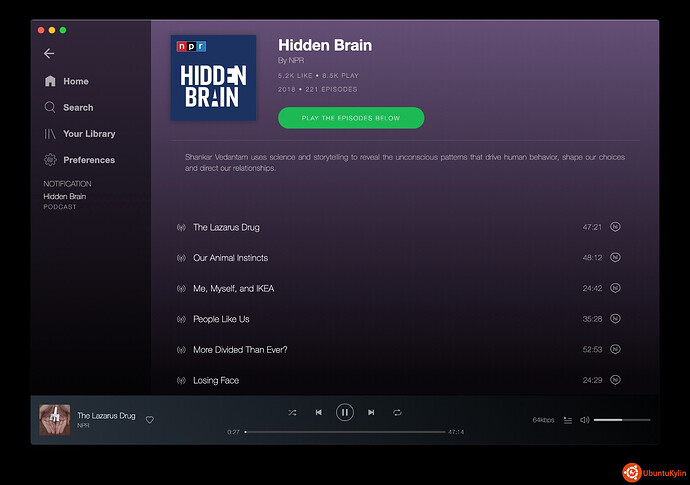Open Preferences from the sidebar
Image resolution: width=690 pixels, height=485 pixels.
pos(88,160)
